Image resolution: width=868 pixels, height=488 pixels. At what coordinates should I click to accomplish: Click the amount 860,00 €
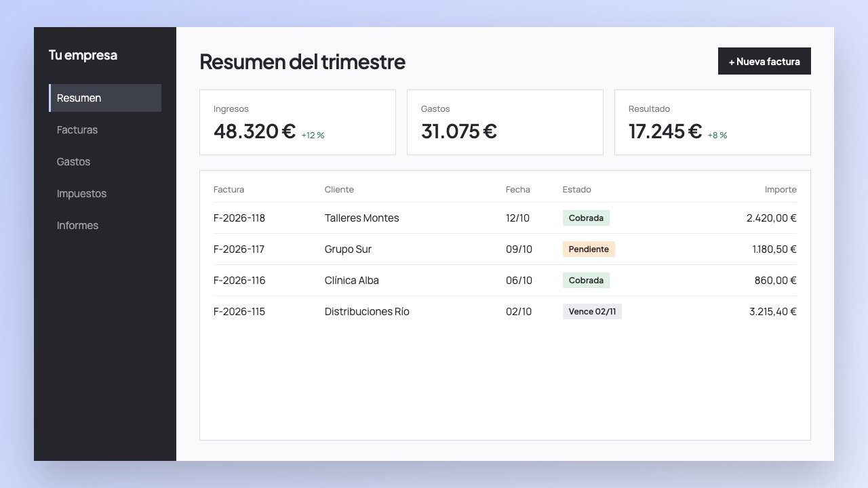tap(776, 280)
